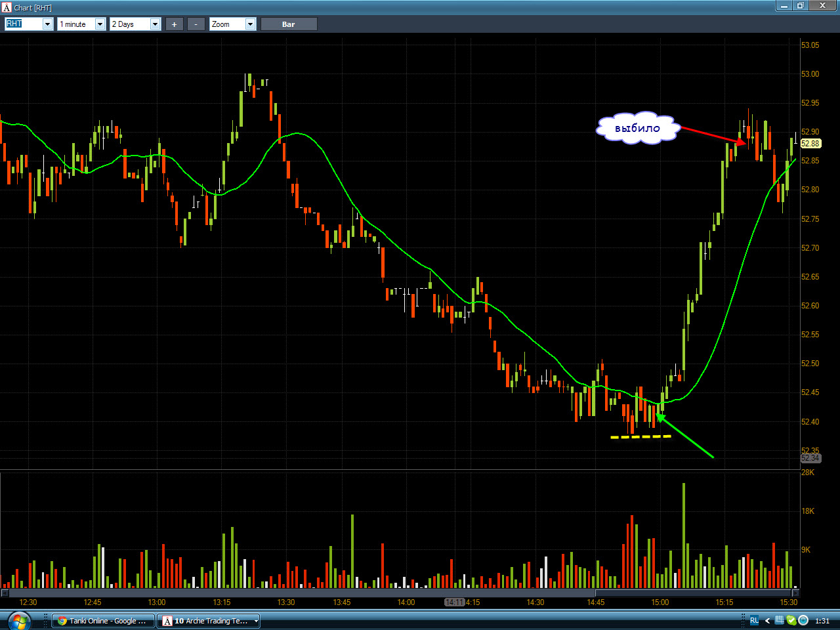Screen dimensions: 840x630
Task: Click the round blue tray icon
Action: click(803, 620)
